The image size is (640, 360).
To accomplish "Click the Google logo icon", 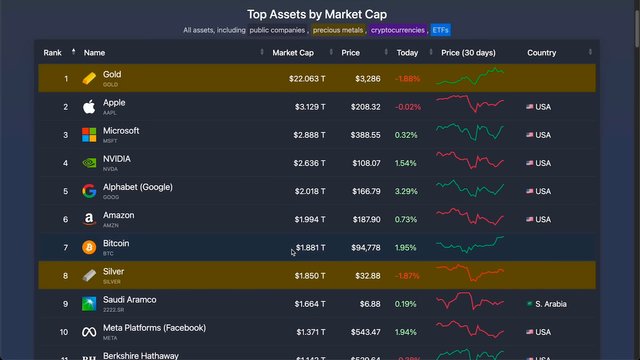I will 89,191.
